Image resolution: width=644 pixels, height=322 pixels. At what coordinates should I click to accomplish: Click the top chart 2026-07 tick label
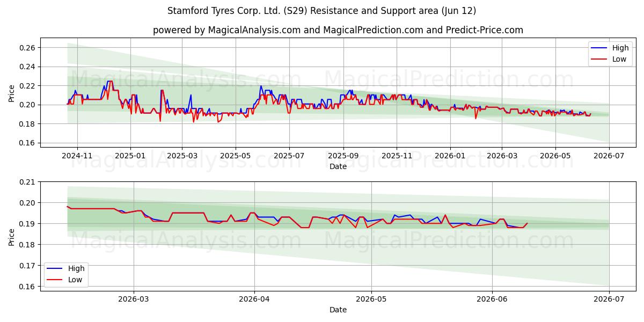(609, 156)
